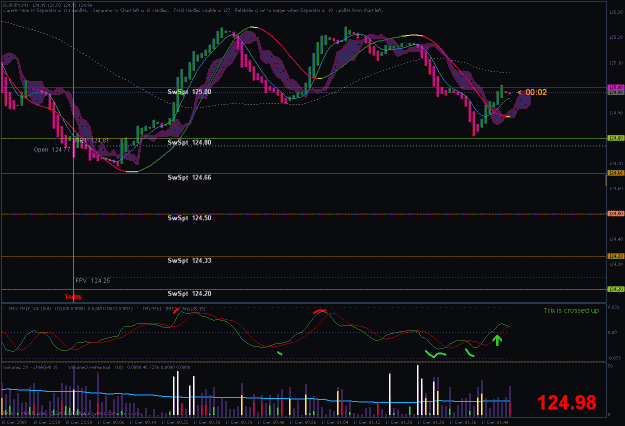This screenshot has height=426, width=625.
Task: Click the large red "124.98" price display
Action: 567,402
